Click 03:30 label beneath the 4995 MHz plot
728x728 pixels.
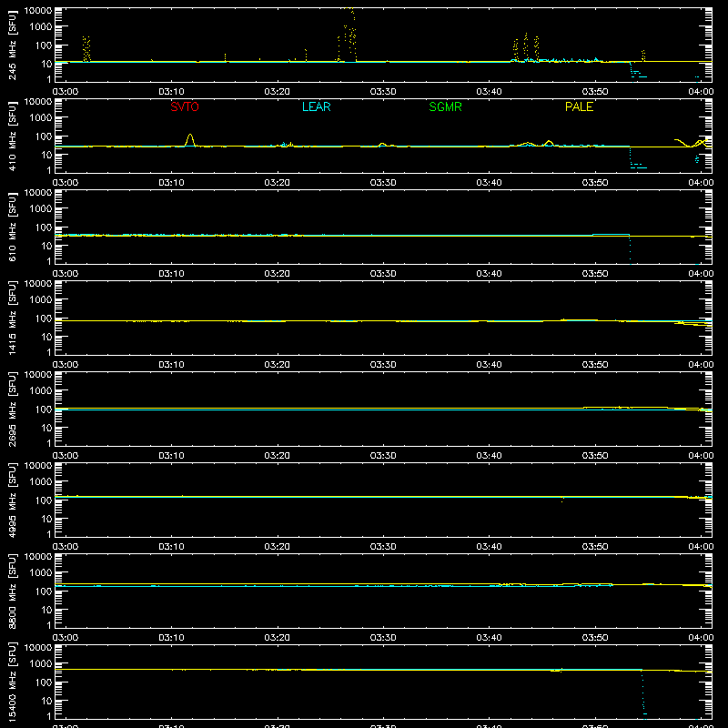(x=383, y=547)
